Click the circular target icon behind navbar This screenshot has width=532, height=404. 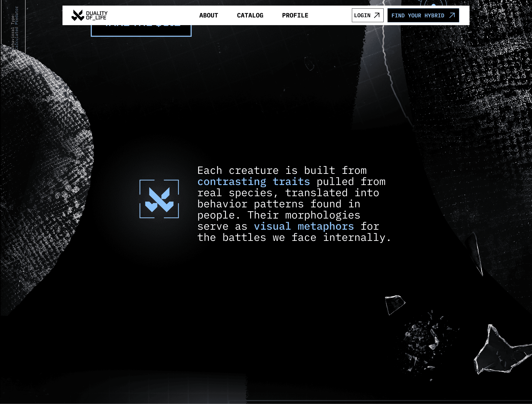click(433, 3)
